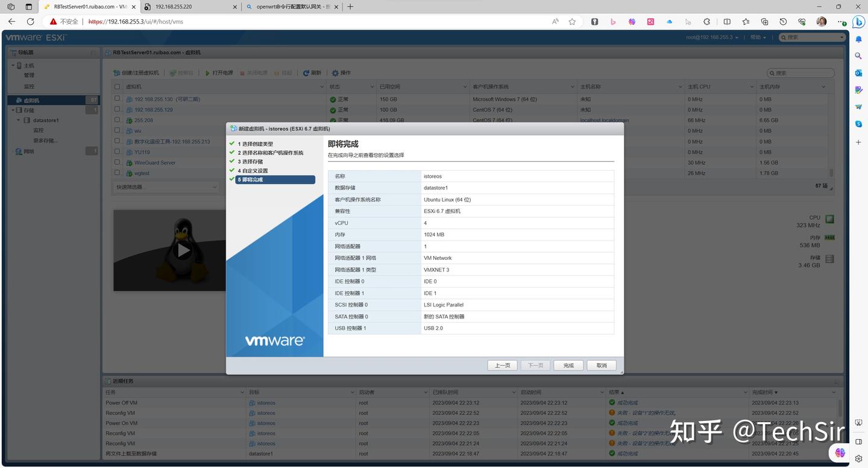Image resolution: width=868 pixels, height=468 pixels.
Task: Open the sidebar search magnifier
Action: pyautogui.click(x=859, y=56)
